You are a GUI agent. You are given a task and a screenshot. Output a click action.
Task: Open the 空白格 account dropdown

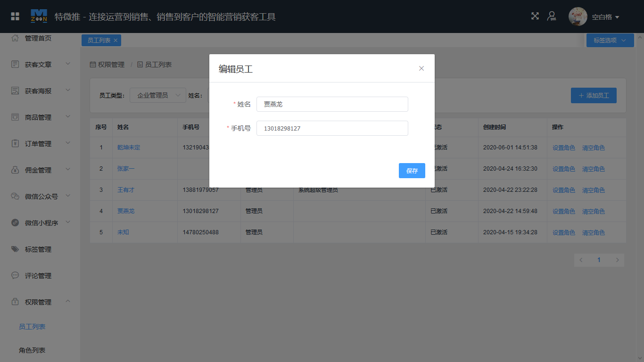coord(605,17)
